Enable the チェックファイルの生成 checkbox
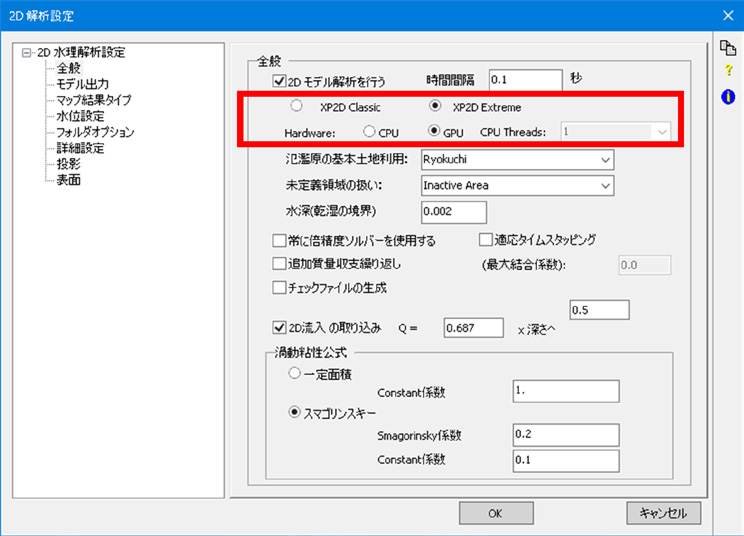Viewport: 744px width, 536px height. [x=279, y=287]
